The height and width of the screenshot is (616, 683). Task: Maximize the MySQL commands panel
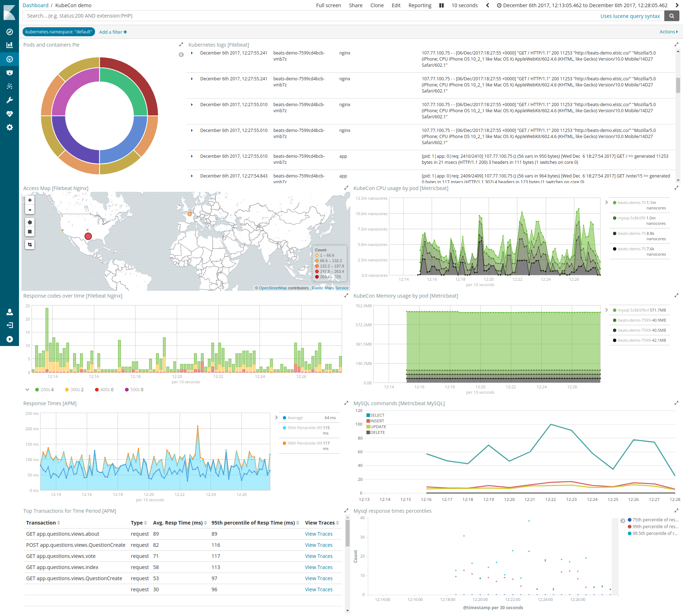click(x=677, y=403)
